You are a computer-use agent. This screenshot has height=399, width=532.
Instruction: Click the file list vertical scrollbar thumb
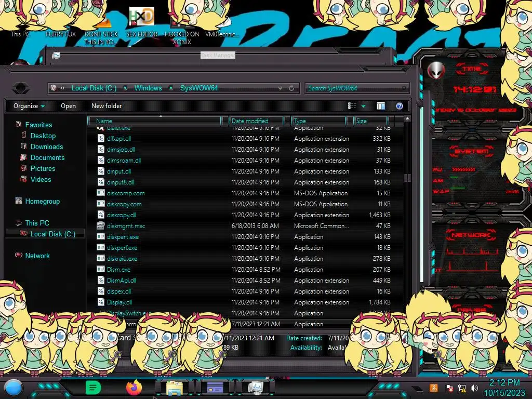(407, 178)
